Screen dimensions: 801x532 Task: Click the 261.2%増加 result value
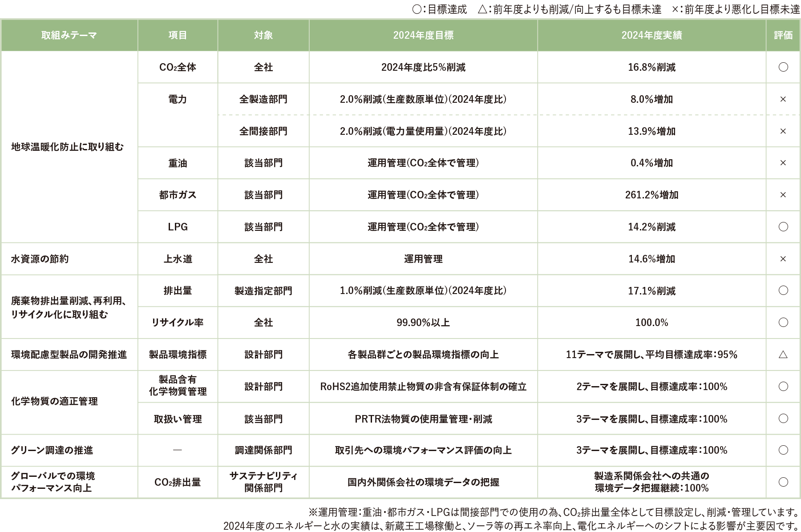[x=651, y=194]
